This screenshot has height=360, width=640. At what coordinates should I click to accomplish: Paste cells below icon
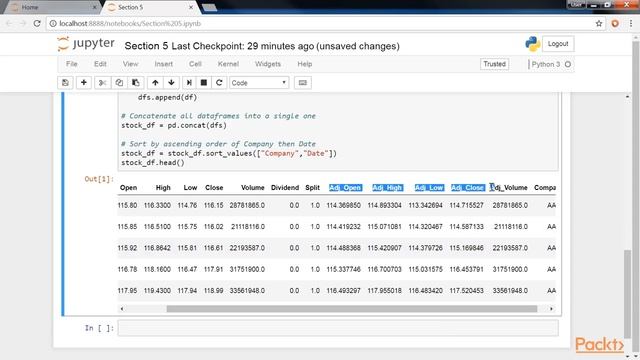click(x=136, y=83)
